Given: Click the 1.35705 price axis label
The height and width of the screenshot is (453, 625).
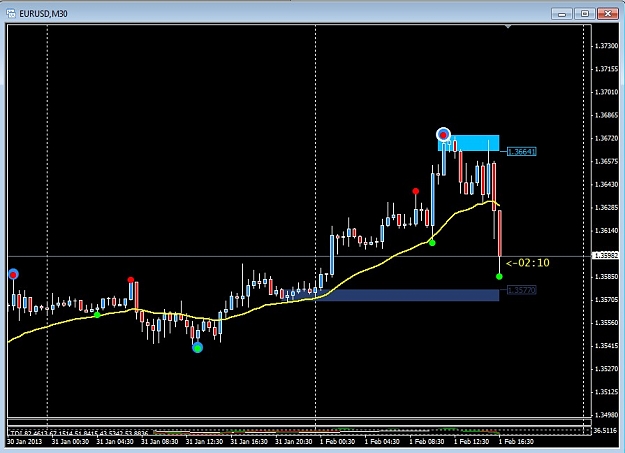Looking at the screenshot, I should pyautogui.click(x=606, y=299).
